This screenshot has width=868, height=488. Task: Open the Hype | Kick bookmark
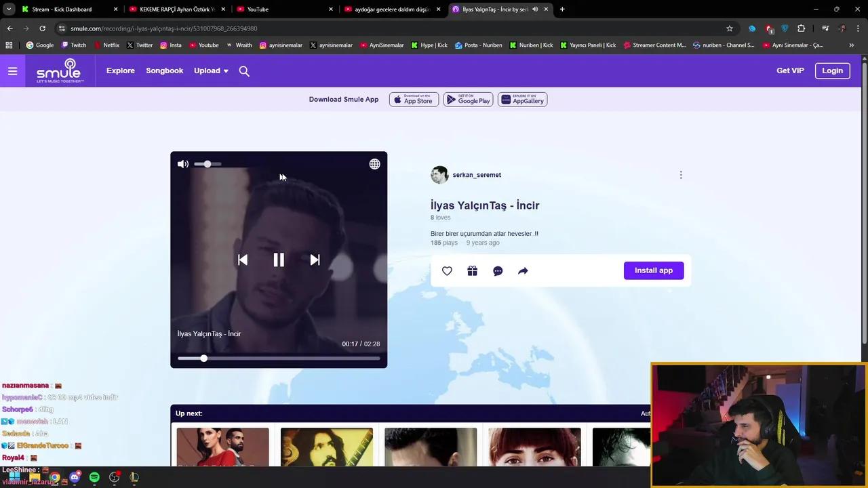(429, 45)
